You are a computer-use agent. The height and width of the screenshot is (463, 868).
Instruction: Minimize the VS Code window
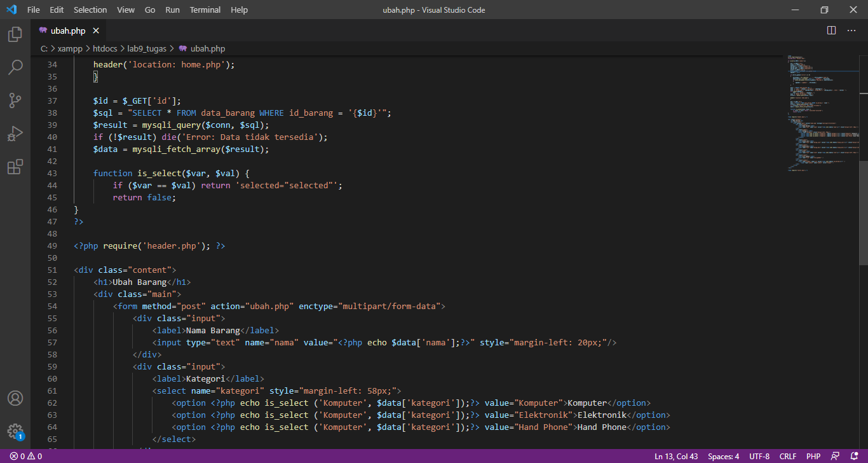[x=795, y=10]
